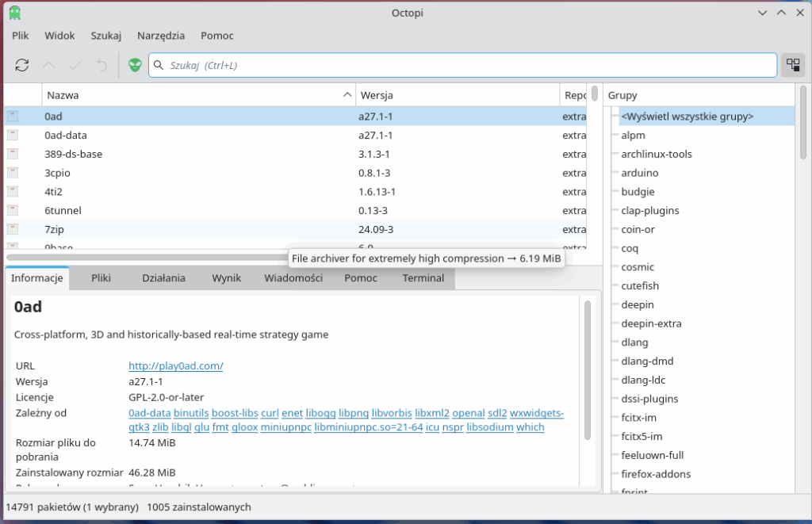Open the http://play0ad.com/ link

[x=175, y=365]
